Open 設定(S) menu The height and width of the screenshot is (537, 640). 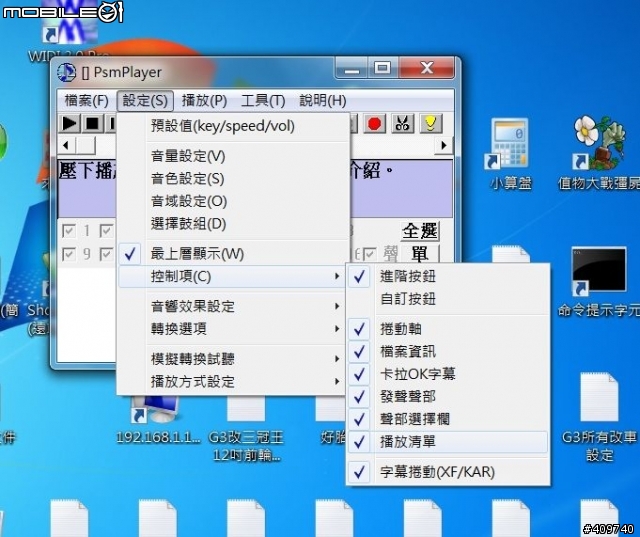click(145, 100)
